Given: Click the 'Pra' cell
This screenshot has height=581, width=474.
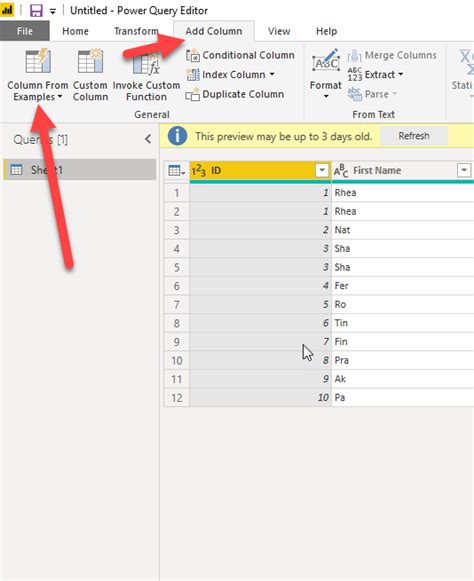Looking at the screenshot, I should (402, 361).
